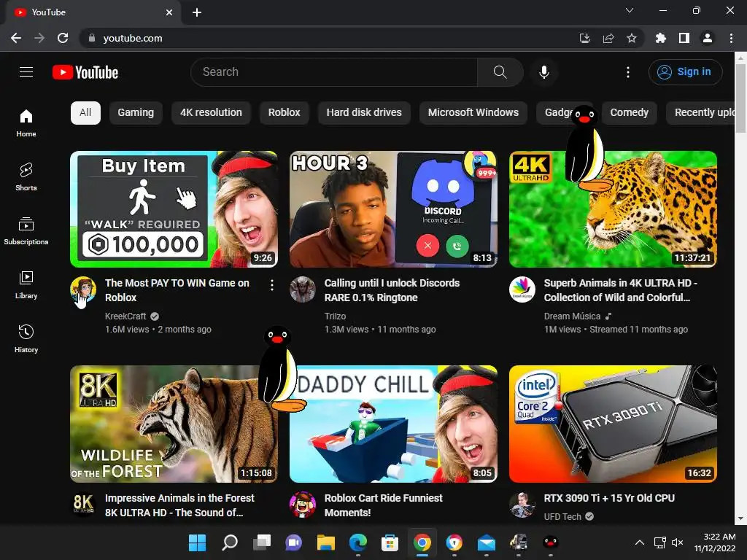Viewport: 747px width, 560px height.
Task: Select the Gaming filter chip
Action: 136,113
